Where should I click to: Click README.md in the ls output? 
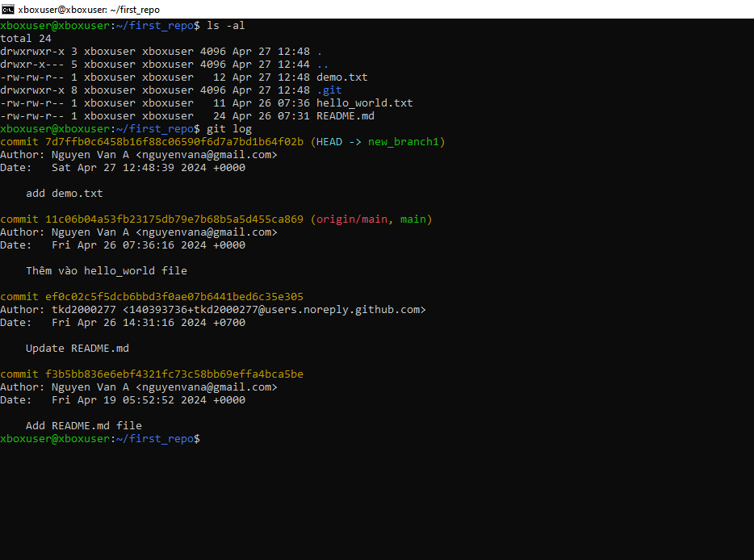click(345, 116)
